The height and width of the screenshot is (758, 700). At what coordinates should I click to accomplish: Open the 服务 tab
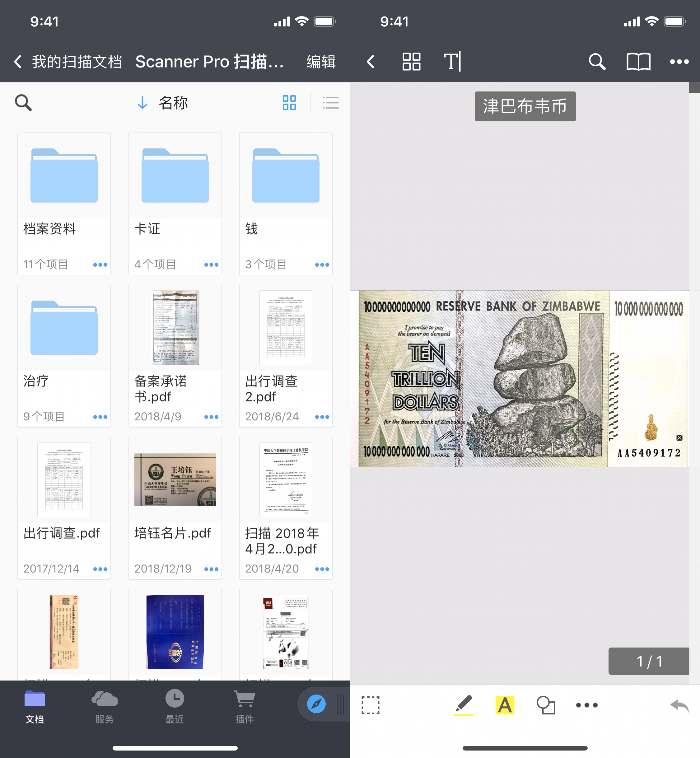tap(105, 706)
